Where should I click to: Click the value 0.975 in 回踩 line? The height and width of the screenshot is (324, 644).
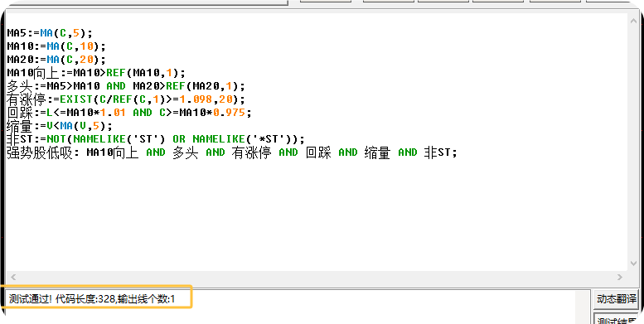(230, 113)
